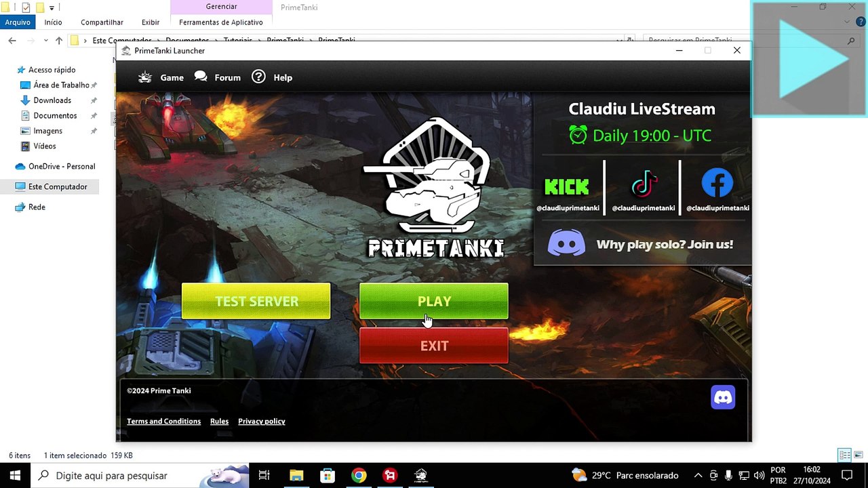The image size is (868, 488).
Task: Select Acesso rápido in navigation pane
Action: [x=52, y=70]
